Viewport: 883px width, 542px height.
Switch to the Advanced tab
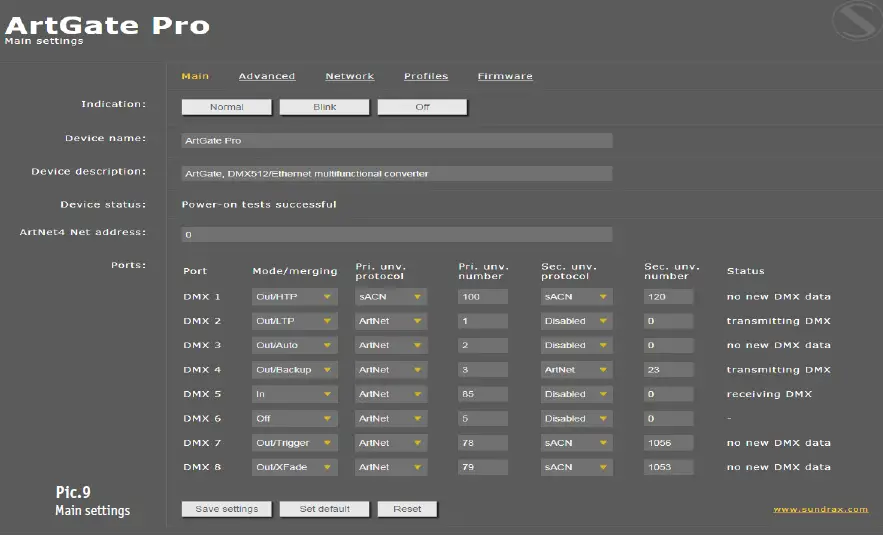267,76
